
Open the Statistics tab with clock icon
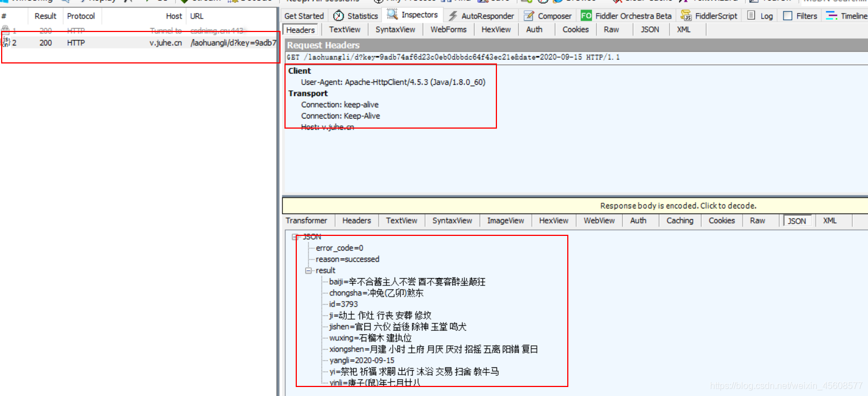356,16
